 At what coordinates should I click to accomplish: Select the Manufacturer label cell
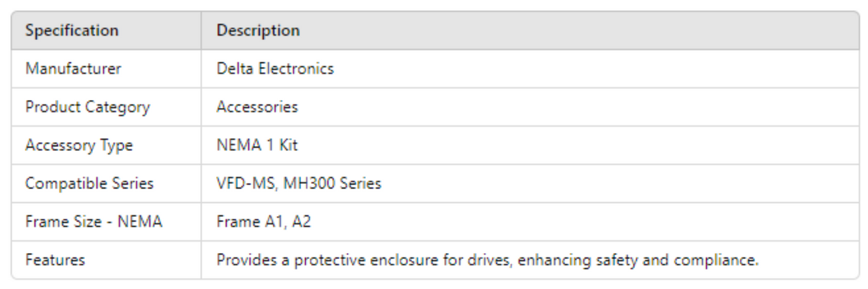pyautogui.click(x=73, y=69)
